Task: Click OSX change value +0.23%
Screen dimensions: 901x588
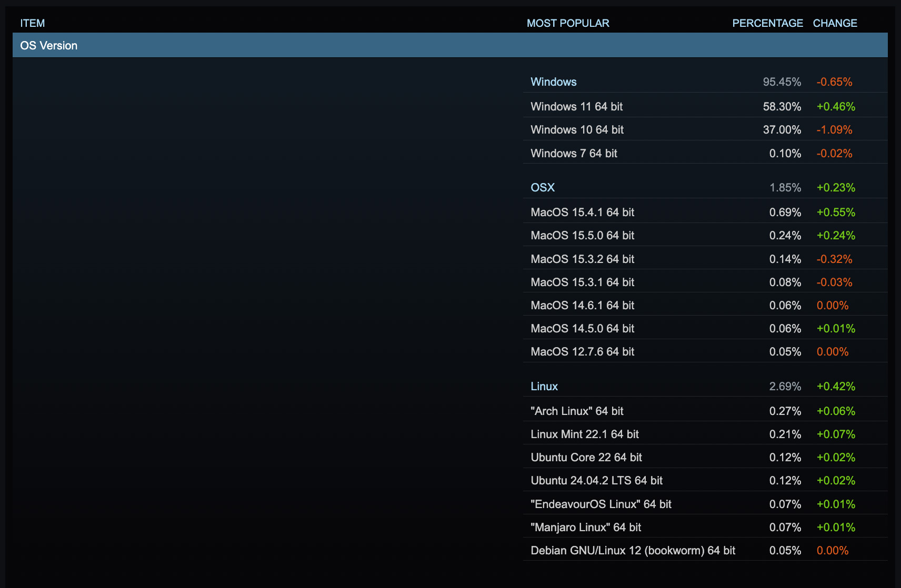Action: [836, 188]
